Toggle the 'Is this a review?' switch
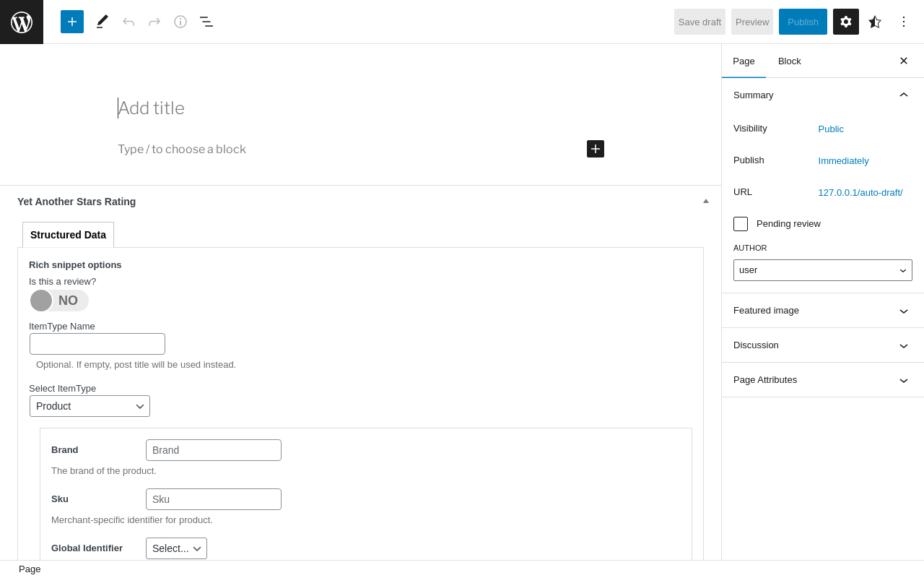Viewport: 924px width, 578px height. [59, 301]
